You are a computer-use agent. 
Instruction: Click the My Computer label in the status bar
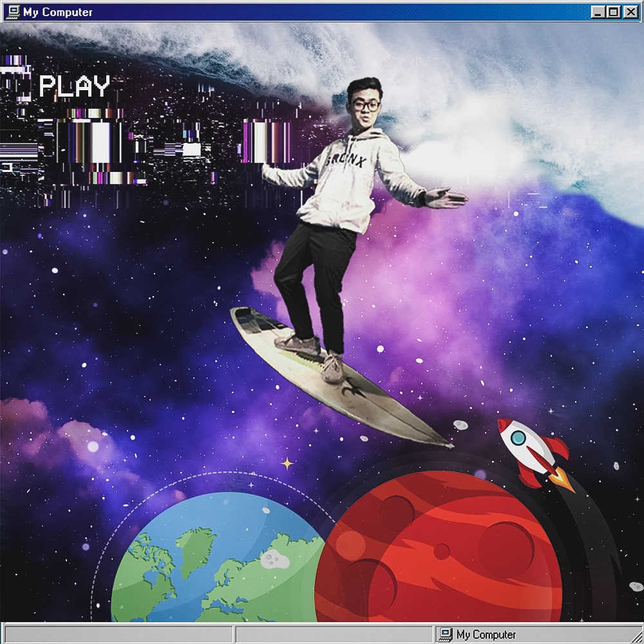(x=486, y=634)
